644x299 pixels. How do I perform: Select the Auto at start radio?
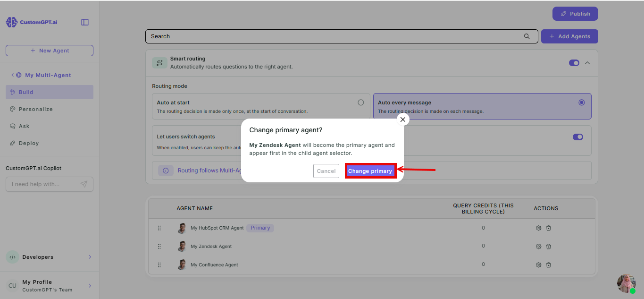click(361, 103)
